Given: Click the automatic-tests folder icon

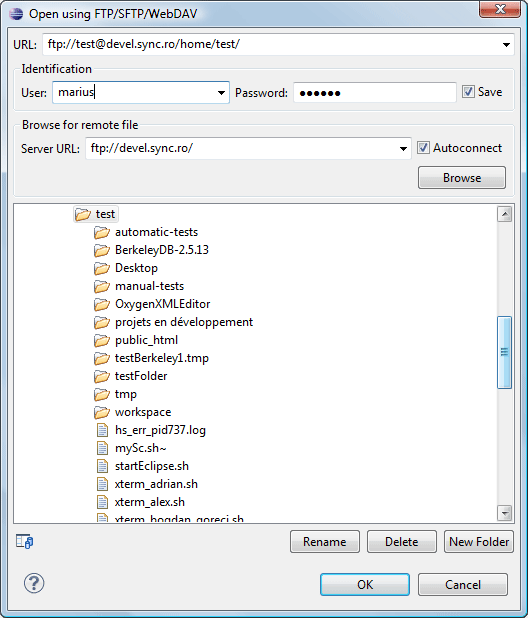Looking at the screenshot, I should [x=102, y=233].
